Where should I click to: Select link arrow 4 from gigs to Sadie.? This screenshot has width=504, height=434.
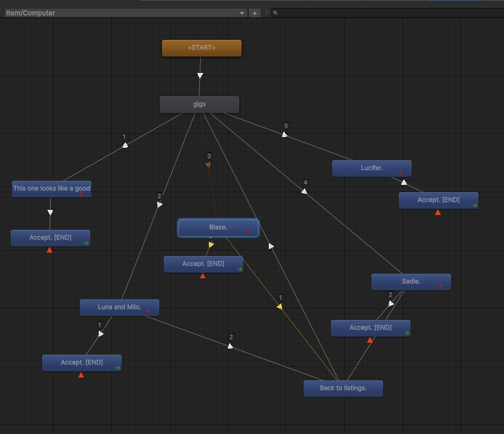[x=304, y=192]
